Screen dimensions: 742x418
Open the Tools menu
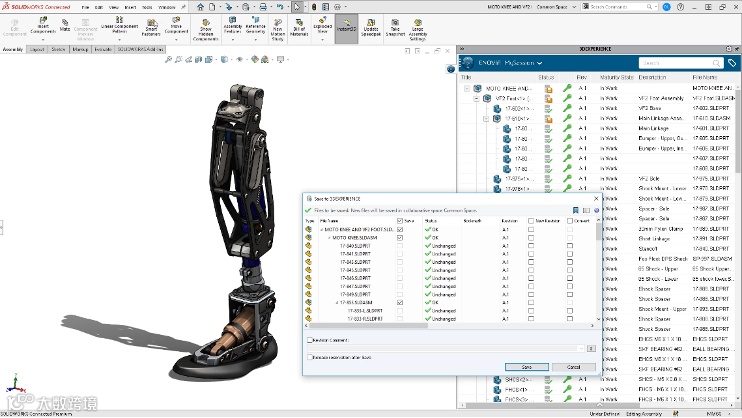[147, 7]
